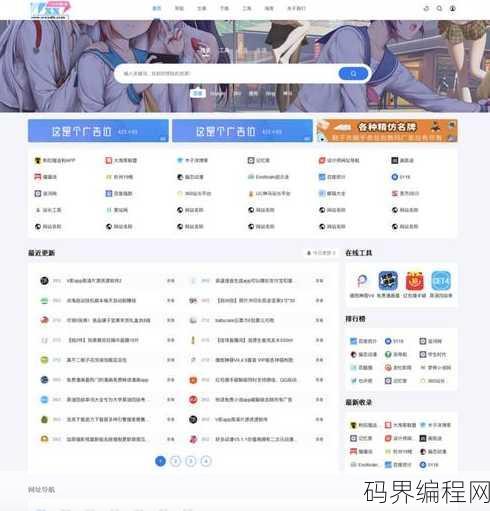
Task: Open the site logo in header
Action: point(50,10)
